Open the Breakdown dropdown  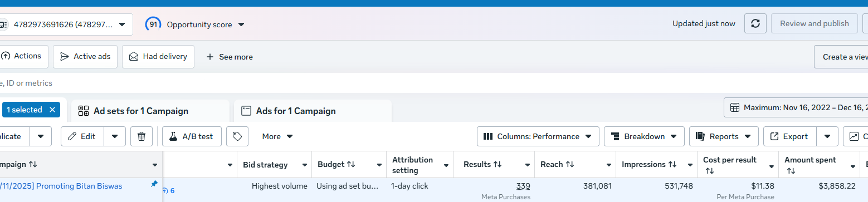644,136
